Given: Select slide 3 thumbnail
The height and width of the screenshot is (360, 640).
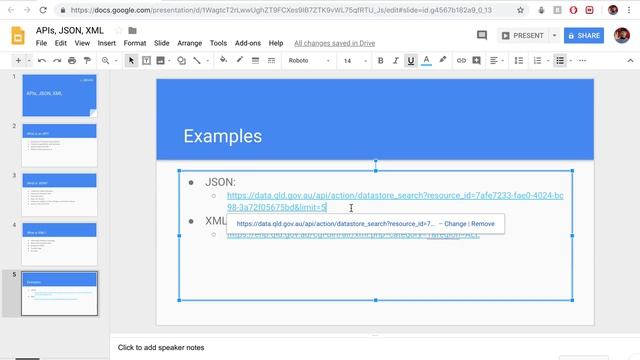Looking at the screenshot, I should click(60, 194).
